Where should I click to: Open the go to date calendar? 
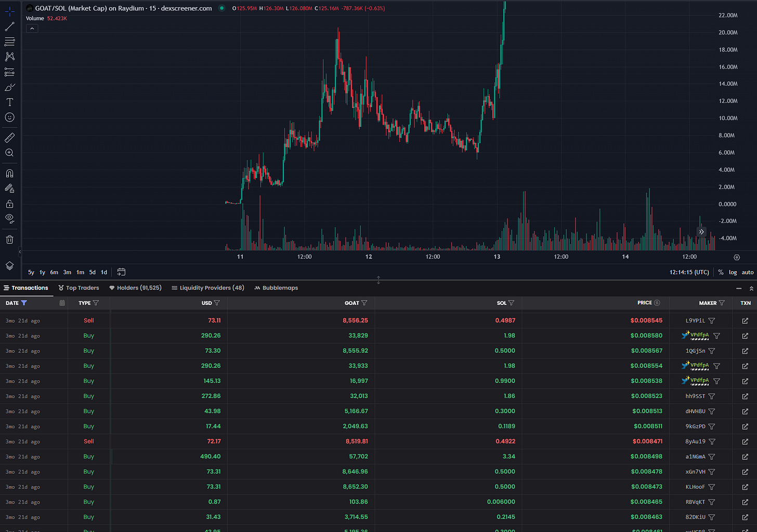point(121,272)
